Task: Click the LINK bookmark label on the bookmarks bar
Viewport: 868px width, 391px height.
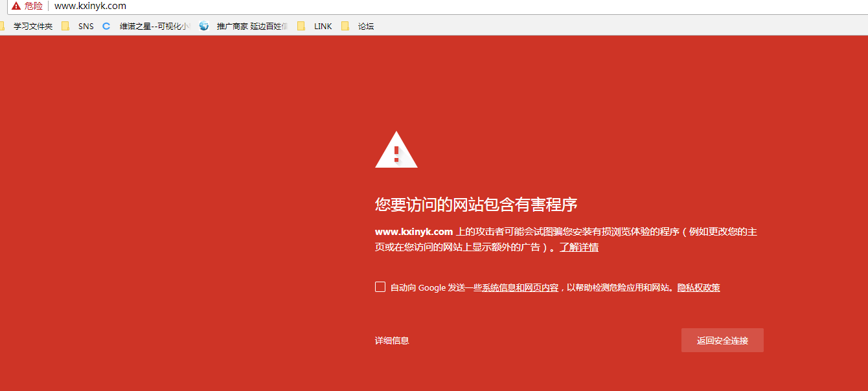Action: click(x=322, y=26)
